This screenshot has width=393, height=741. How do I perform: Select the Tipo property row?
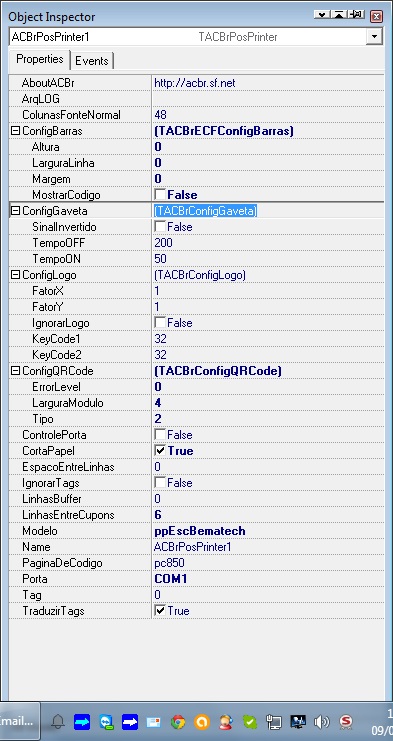pyautogui.click(x=196, y=419)
